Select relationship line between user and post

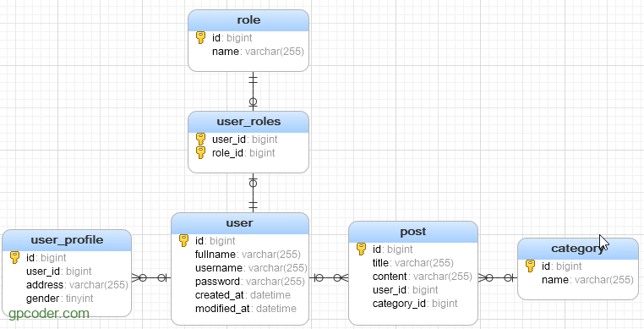coord(329,278)
